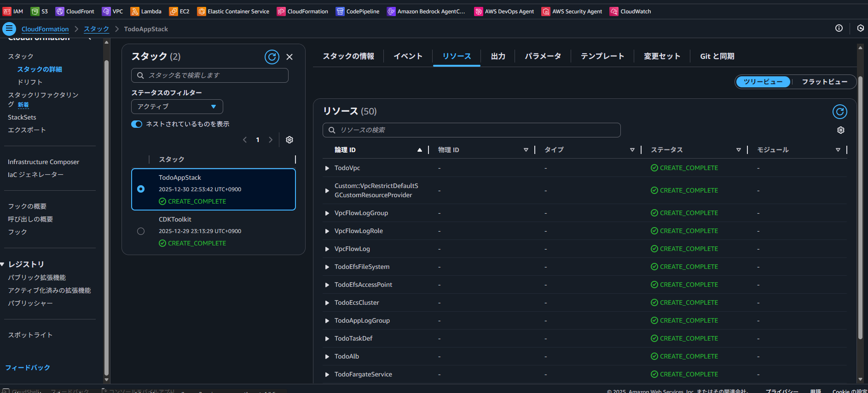Toggle show nested stacks switch
This screenshot has width=868, height=393.
point(137,124)
